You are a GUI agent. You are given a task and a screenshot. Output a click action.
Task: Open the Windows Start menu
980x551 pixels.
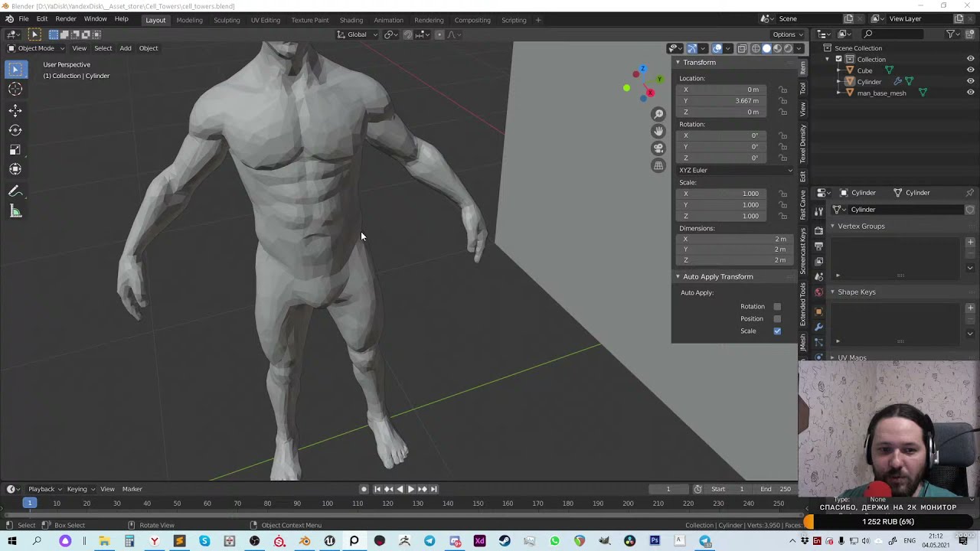click(x=11, y=542)
